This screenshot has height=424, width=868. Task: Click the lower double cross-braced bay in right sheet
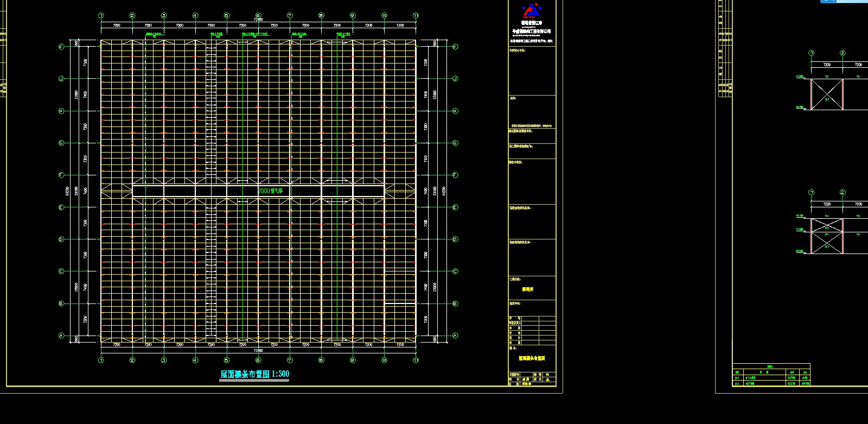[827, 236]
